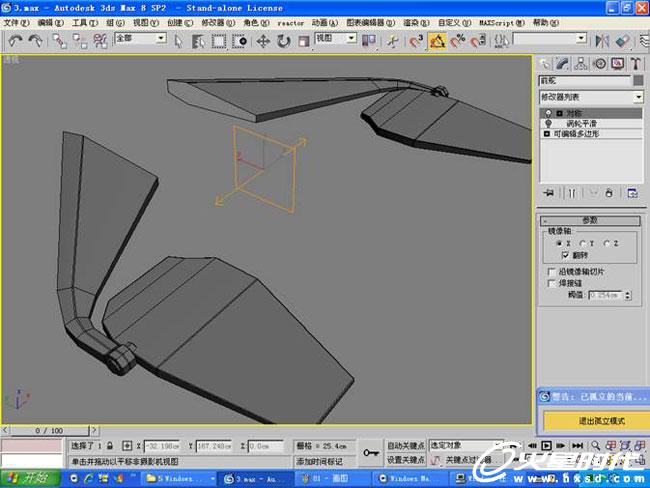Switch to the Motion panel tab
The width and height of the screenshot is (650, 488).
pyautogui.click(x=599, y=63)
